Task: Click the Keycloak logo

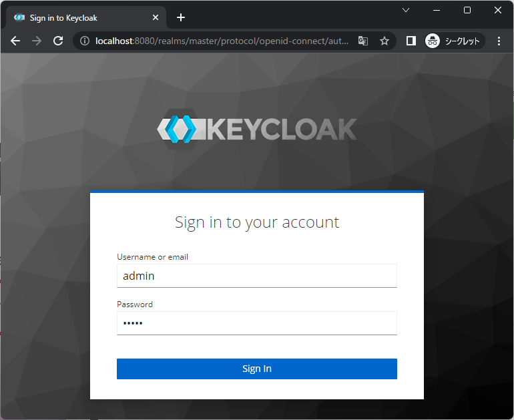Action: 256,129
